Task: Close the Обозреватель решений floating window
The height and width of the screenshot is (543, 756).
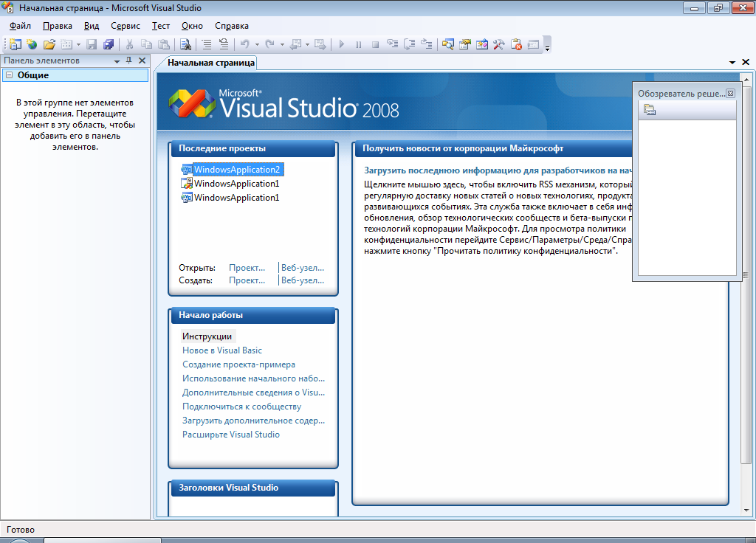Action: [x=730, y=94]
